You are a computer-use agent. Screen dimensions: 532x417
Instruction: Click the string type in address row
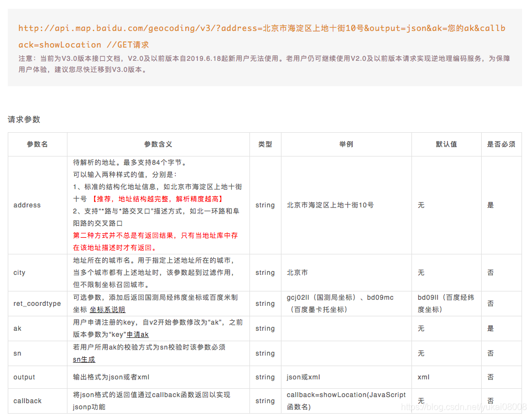[265, 205]
